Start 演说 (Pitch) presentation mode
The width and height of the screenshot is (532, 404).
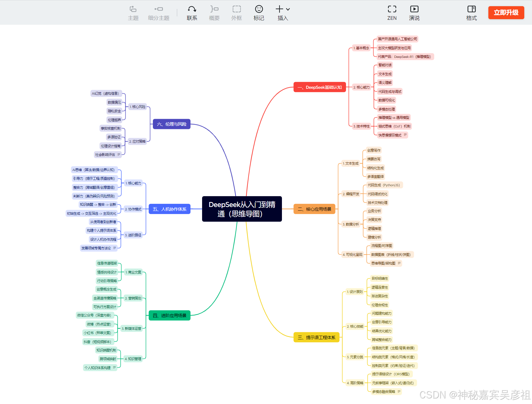[x=414, y=13]
